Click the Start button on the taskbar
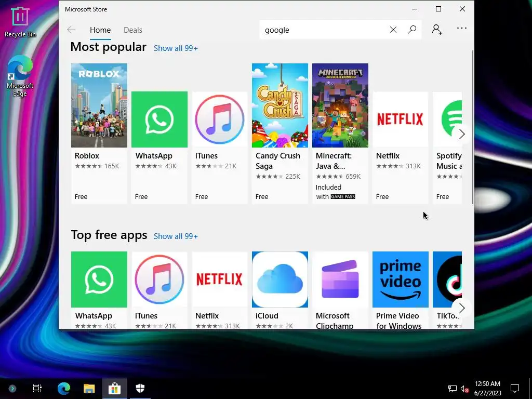This screenshot has width=532, height=399. [x=12, y=389]
